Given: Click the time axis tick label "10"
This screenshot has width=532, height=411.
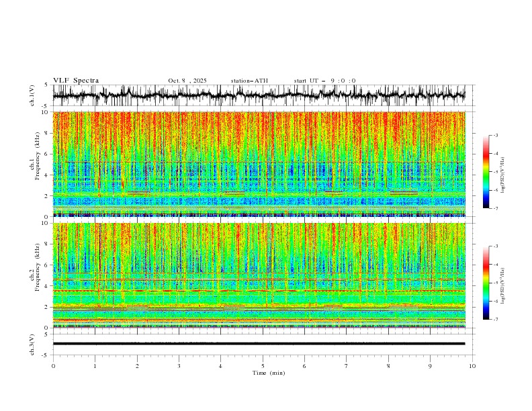Looking at the screenshot, I should 472,366.
